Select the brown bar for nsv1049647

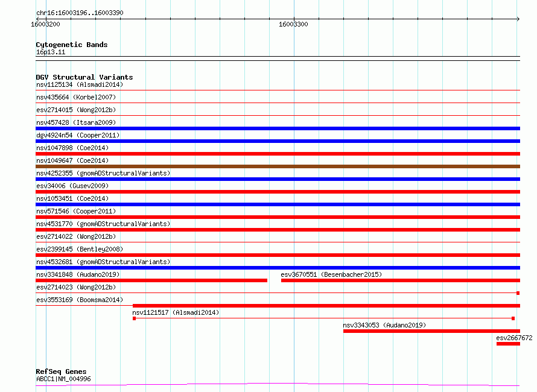coord(278,166)
